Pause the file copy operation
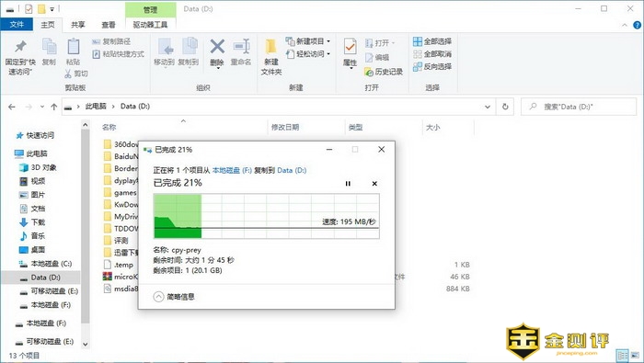 348,184
